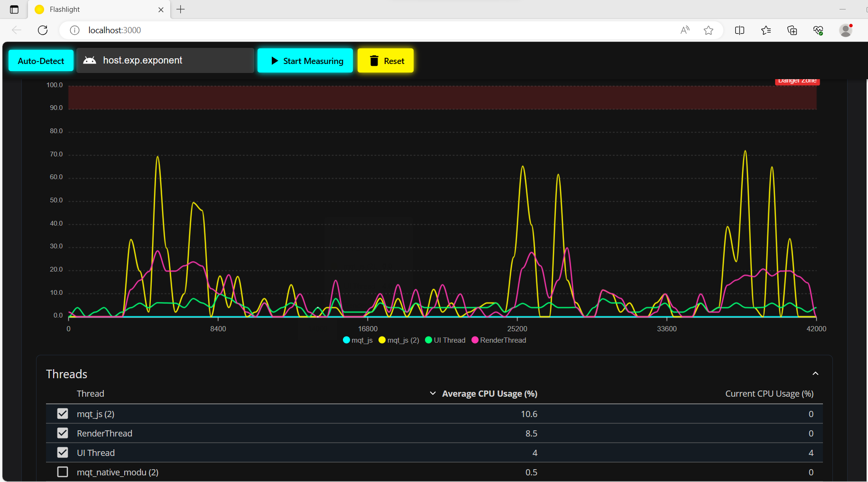Open the collections icon

pyautogui.click(x=792, y=30)
